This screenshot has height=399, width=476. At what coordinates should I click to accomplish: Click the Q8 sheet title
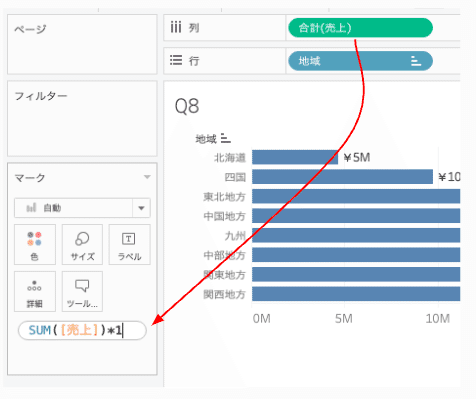(187, 107)
